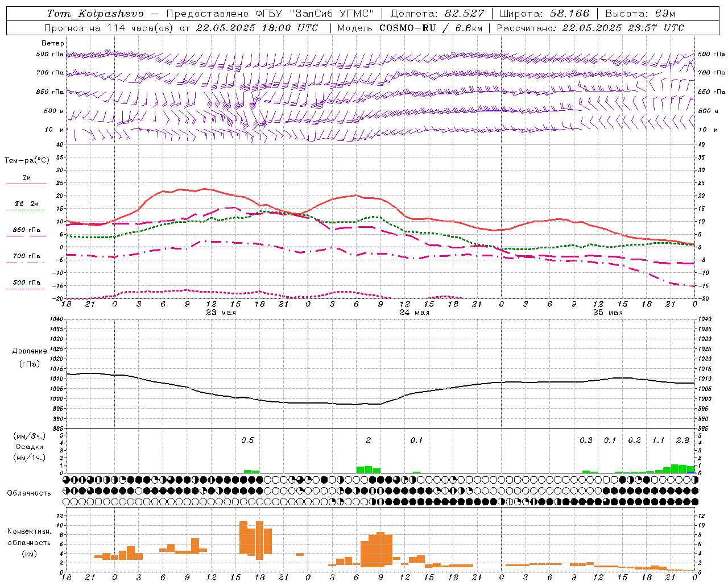
Task: Click the '(гПа)' unit under Давление
Action: click(30, 364)
